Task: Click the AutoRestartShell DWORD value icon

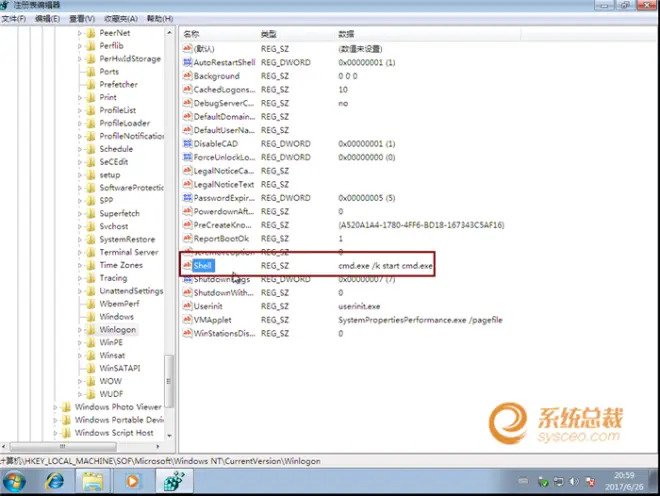Action: [187, 62]
